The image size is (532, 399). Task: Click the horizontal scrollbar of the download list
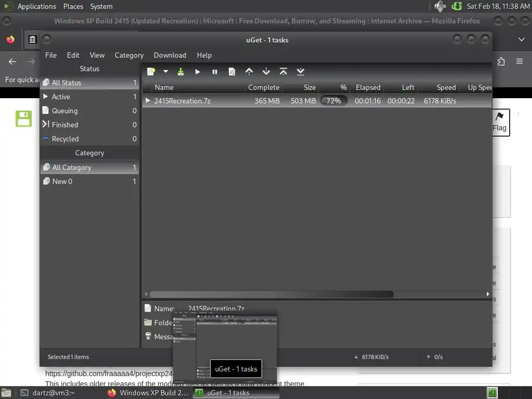(271, 294)
